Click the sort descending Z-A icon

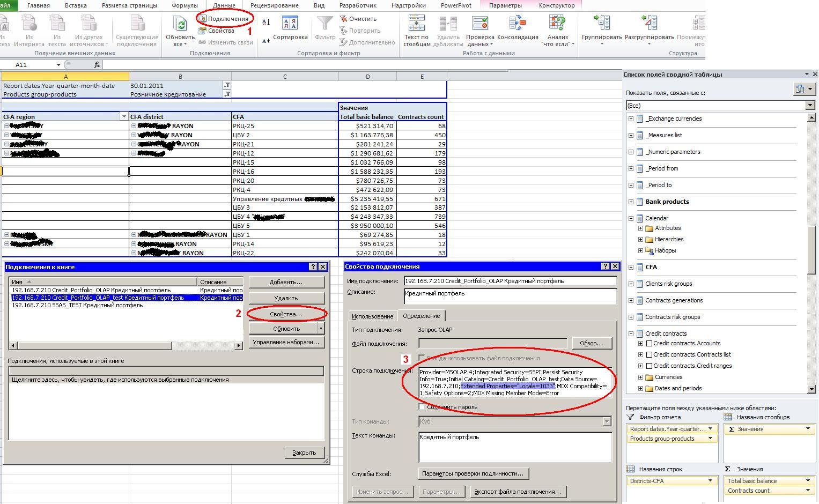tap(266, 41)
